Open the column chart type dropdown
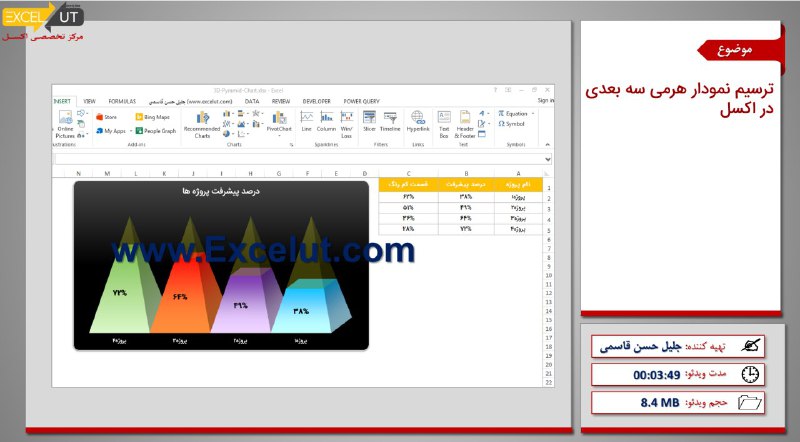800x442 pixels. [228, 113]
